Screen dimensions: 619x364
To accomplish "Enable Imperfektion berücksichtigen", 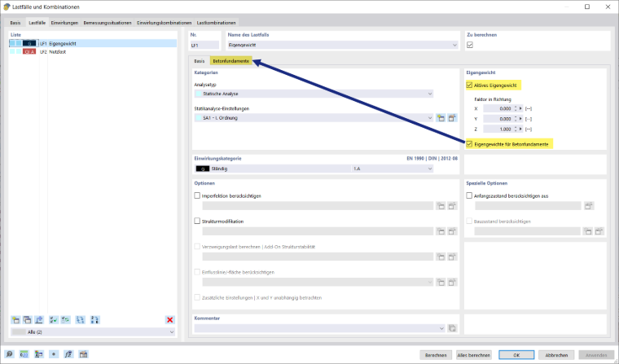I will pos(197,195).
